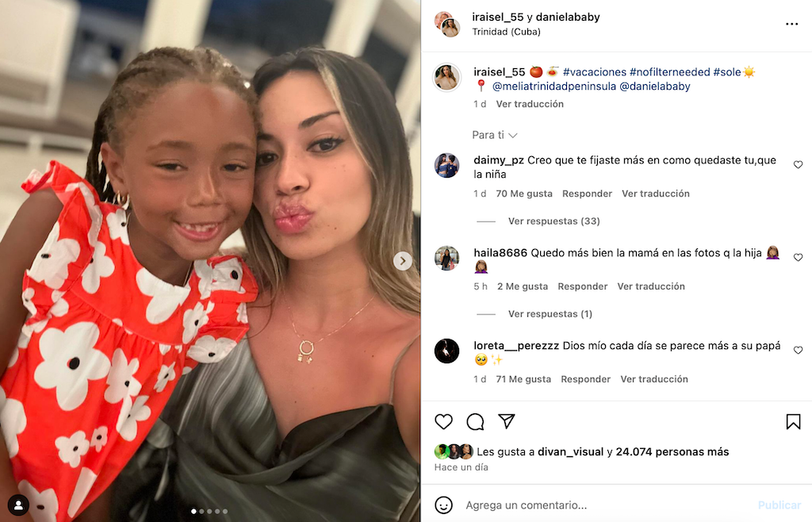Like daimy_pz's comment
812x522 pixels.
[798, 165]
